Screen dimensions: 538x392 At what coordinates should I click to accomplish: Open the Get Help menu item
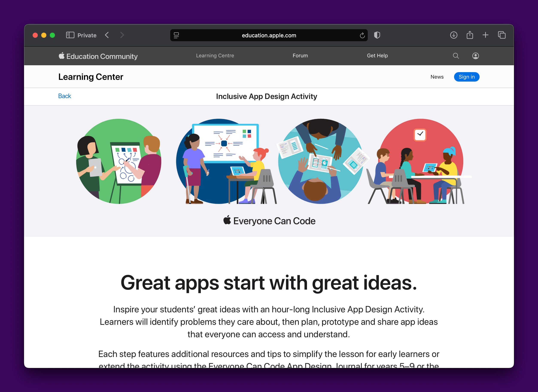point(377,56)
